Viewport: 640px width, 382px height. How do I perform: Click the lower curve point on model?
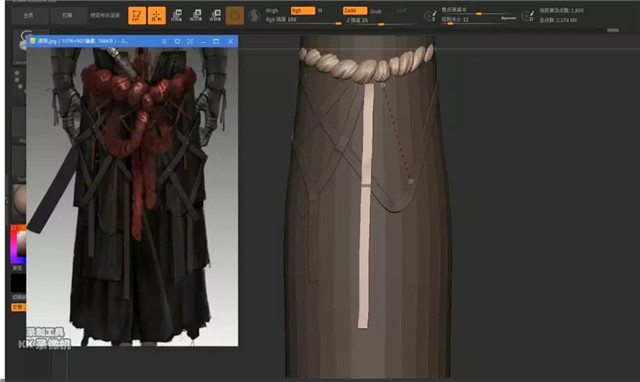pyautogui.click(x=411, y=181)
